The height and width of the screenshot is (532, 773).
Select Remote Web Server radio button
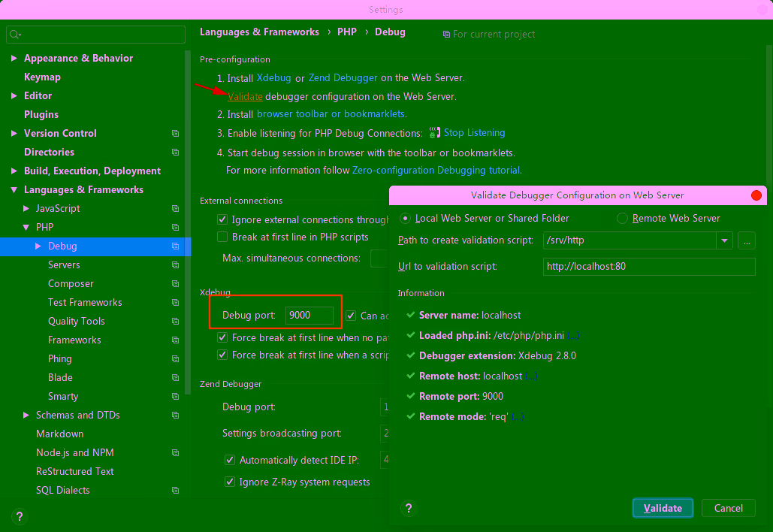click(x=622, y=219)
